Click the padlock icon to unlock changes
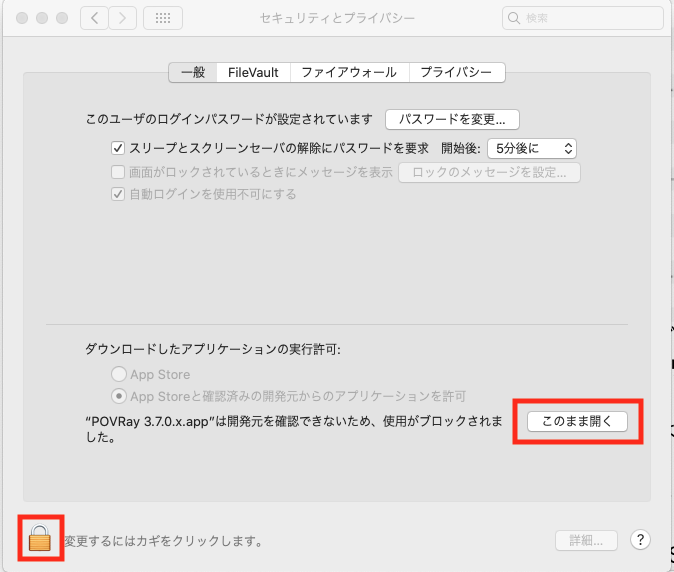Viewport: 674px width, 572px height. click(x=39, y=540)
